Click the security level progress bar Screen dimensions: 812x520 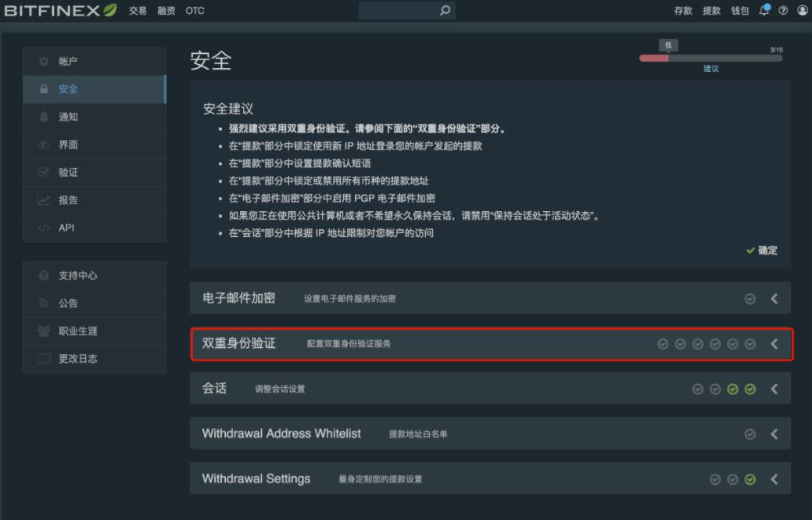tap(711, 58)
